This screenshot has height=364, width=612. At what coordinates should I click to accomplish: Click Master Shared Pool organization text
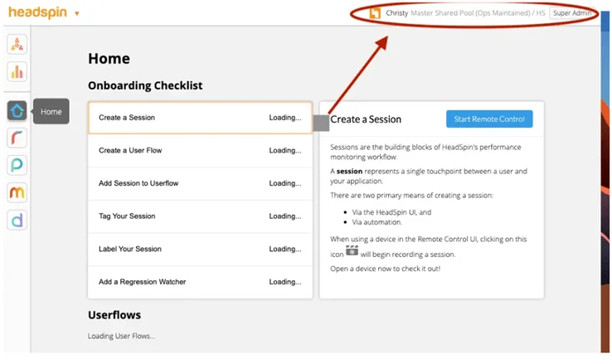click(478, 13)
